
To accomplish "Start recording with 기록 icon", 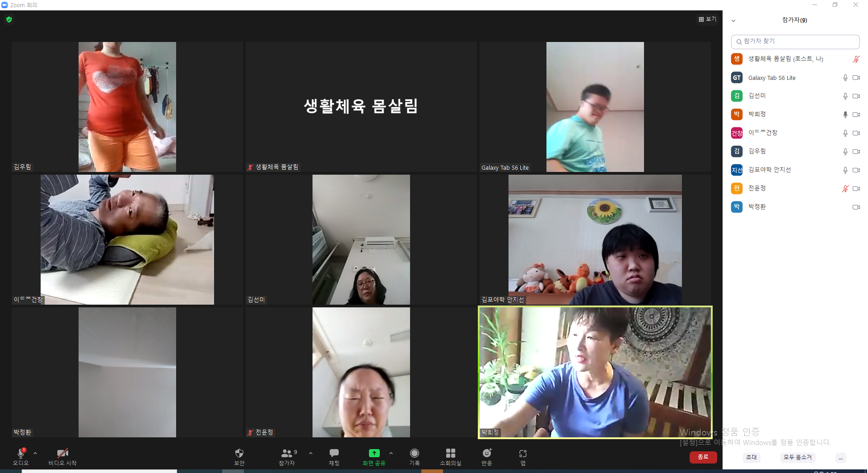I will (414, 453).
